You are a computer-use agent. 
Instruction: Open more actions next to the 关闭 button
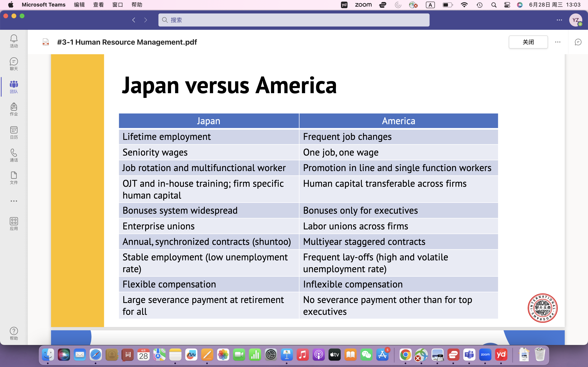point(558,42)
